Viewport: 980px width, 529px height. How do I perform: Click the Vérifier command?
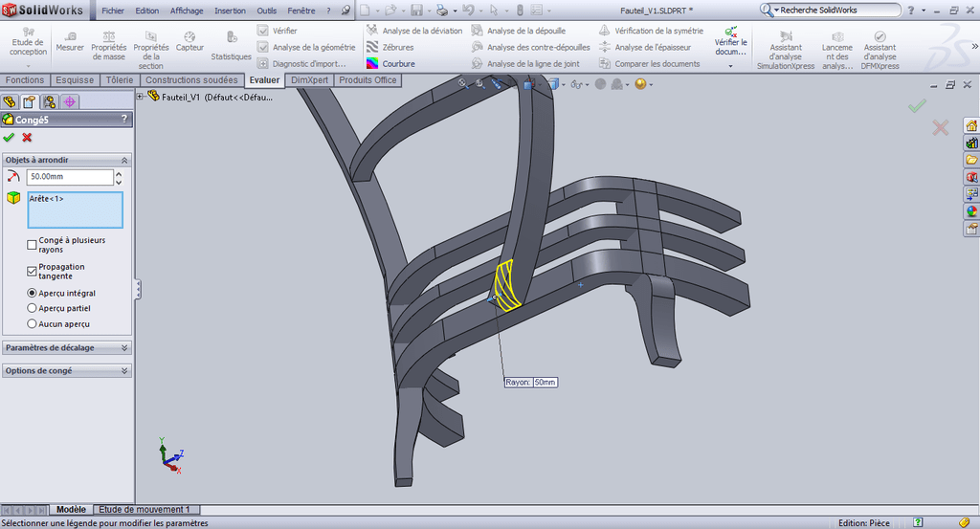click(277, 31)
